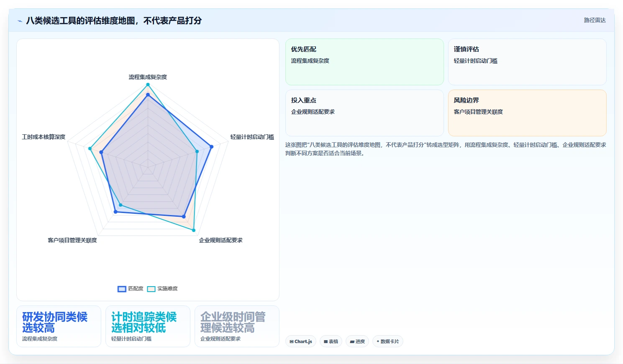Click the blue data point on the 企业规则适配要求 axis
Image resolution: width=623 pixels, height=364 pixels.
click(x=184, y=216)
